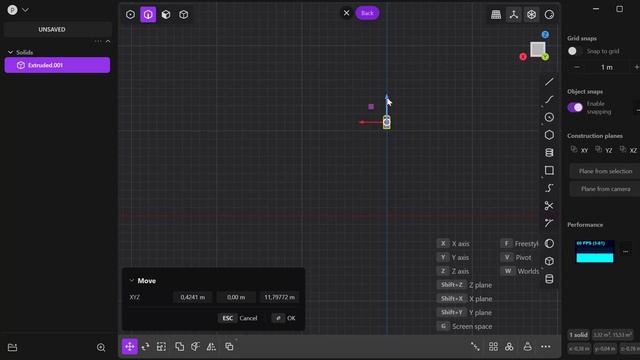Click the magnifier search icon
The height and width of the screenshot is (360, 640).
coord(101,347)
